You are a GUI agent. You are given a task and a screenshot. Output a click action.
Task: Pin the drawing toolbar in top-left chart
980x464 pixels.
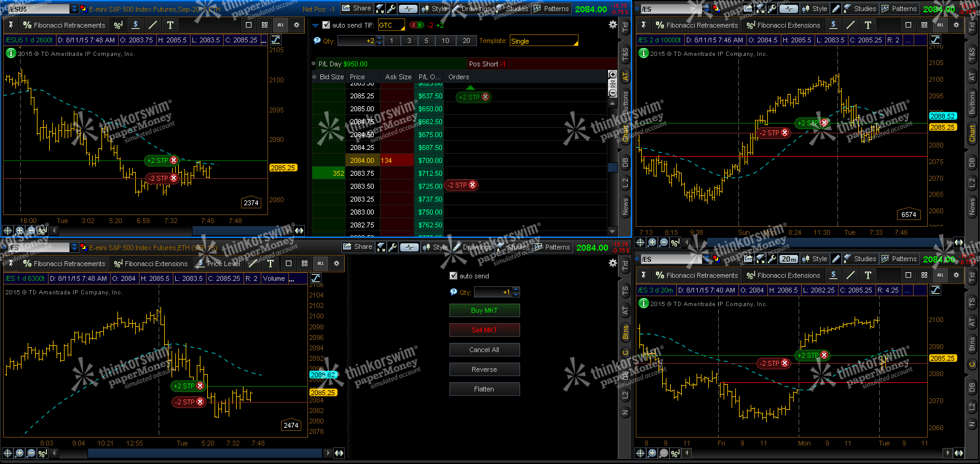(x=11, y=25)
